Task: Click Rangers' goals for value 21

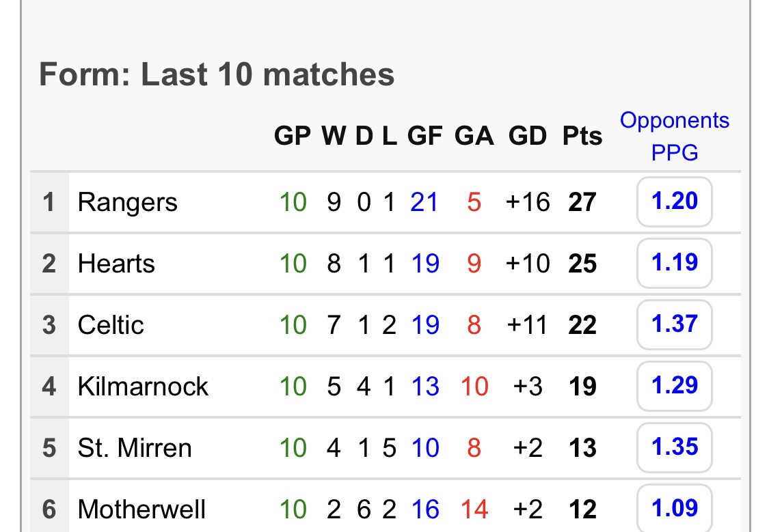Action: click(424, 202)
